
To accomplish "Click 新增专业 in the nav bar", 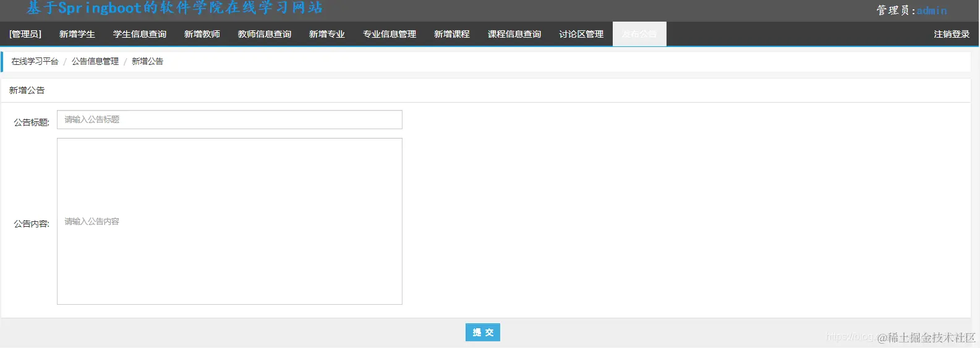I will (x=327, y=34).
